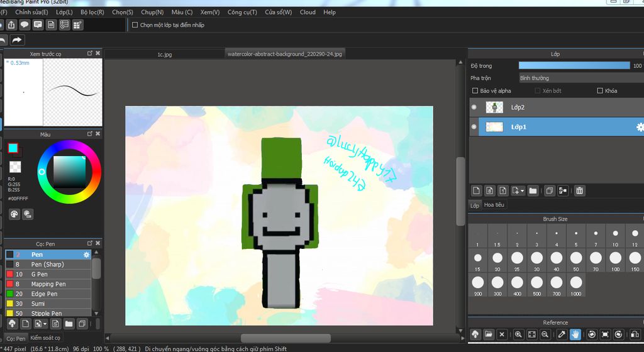Close the 'Màu' color panel
This screenshot has height=352, width=644.
[97, 134]
